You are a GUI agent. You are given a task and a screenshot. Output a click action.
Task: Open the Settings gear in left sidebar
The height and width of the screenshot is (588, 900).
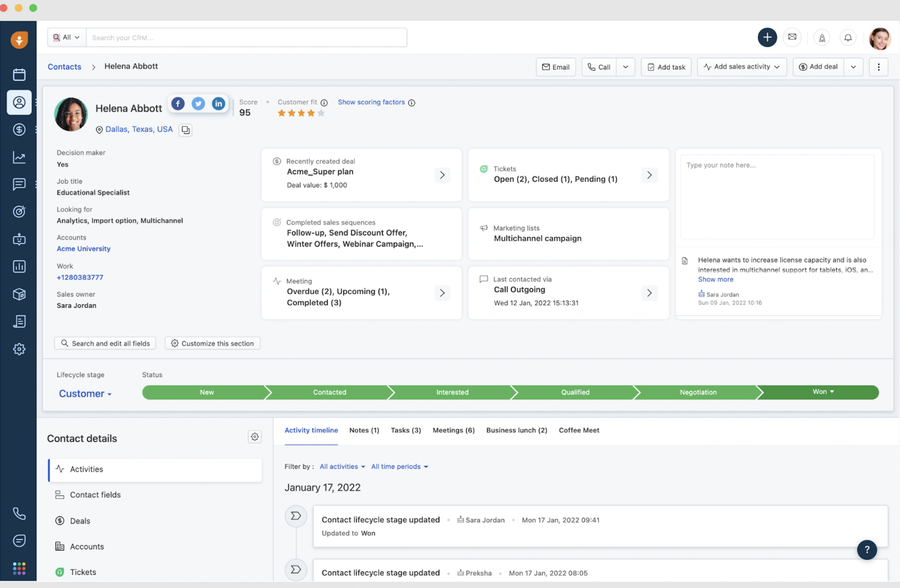pos(19,349)
